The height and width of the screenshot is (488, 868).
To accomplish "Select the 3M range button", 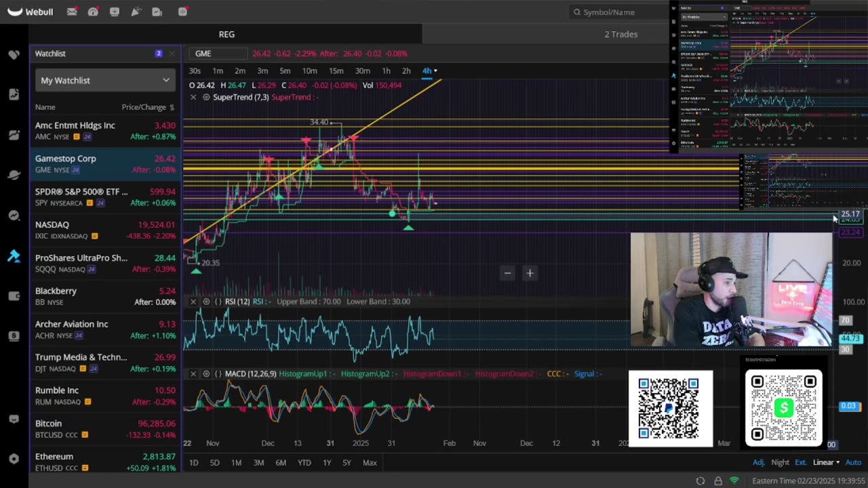I will pos(258,462).
